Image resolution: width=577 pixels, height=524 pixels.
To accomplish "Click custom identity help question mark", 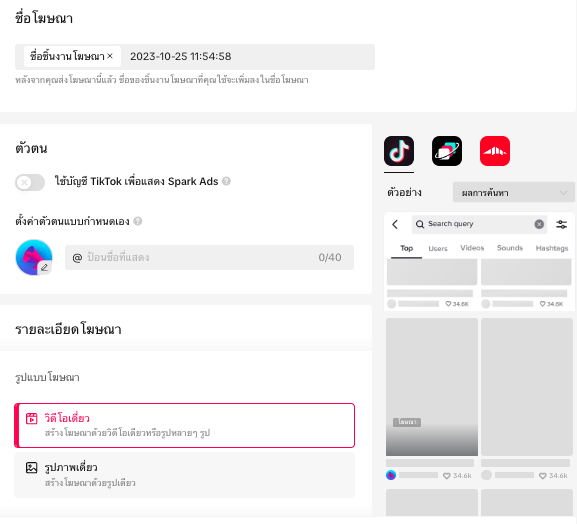I will click(x=138, y=221).
